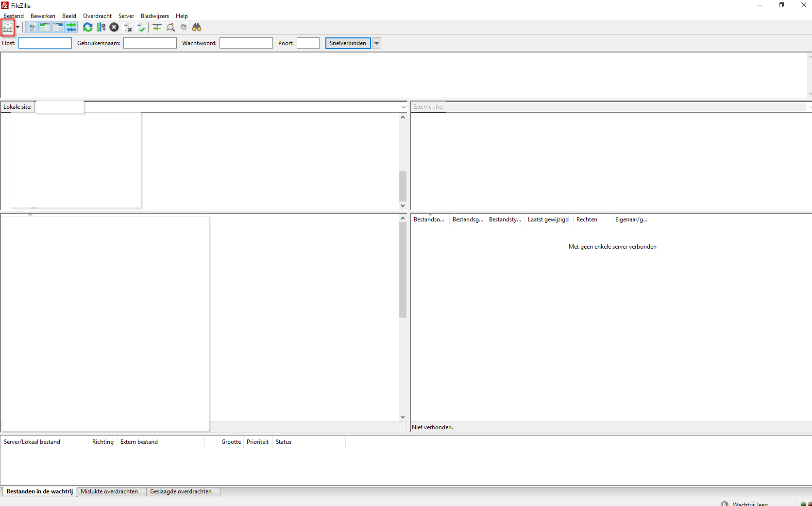Sort remote list by Bestandsg... column

coord(468,219)
